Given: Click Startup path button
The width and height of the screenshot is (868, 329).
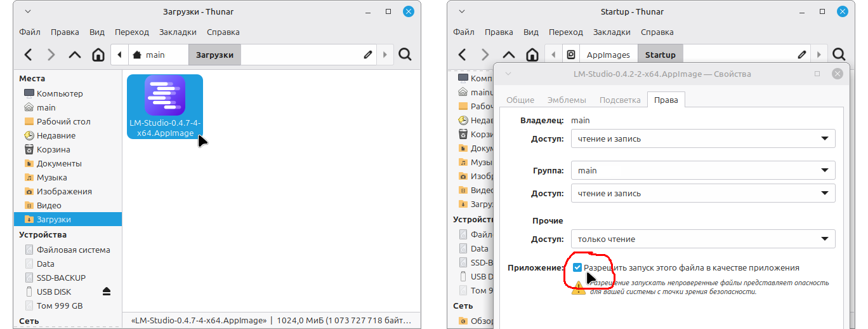Looking at the screenshot, I should click(x=661, y=55).
